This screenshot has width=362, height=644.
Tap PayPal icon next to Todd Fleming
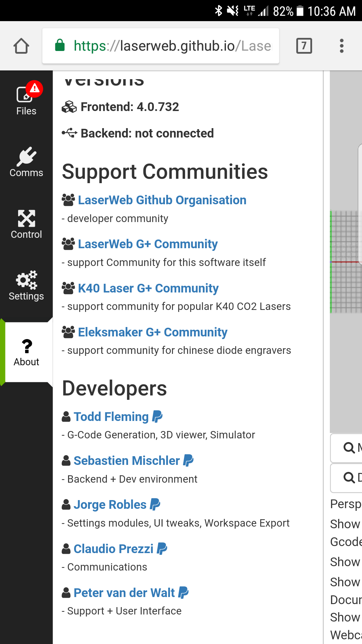tap(157, 417)
